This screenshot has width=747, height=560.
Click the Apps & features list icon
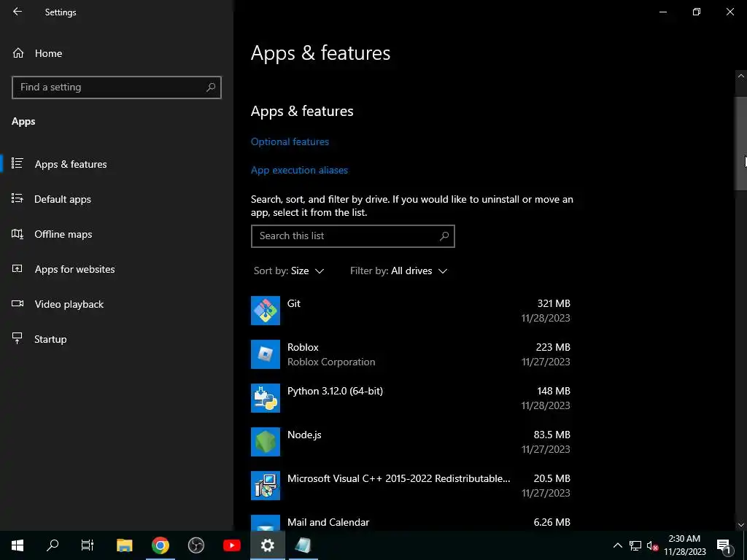pos(18,163)
